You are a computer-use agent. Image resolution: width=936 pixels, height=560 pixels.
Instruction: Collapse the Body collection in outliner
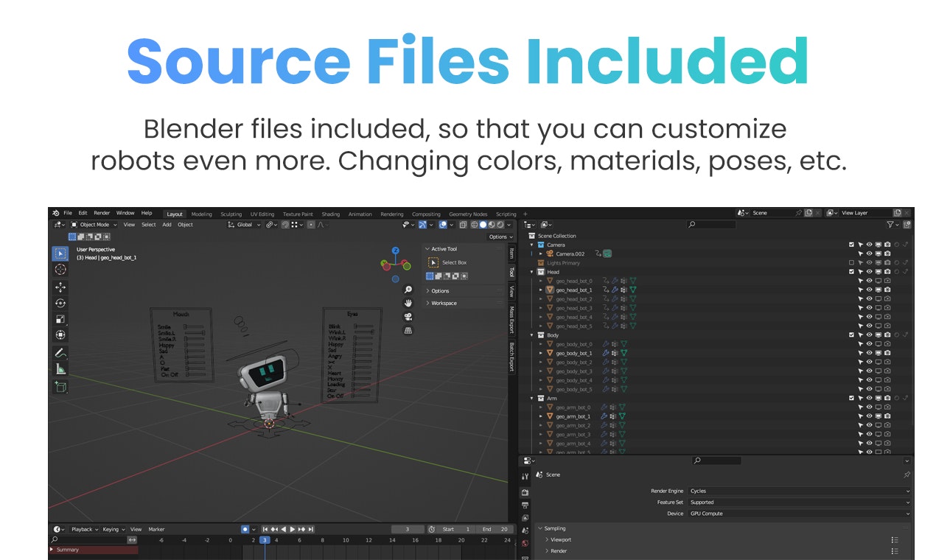[532, 335]
